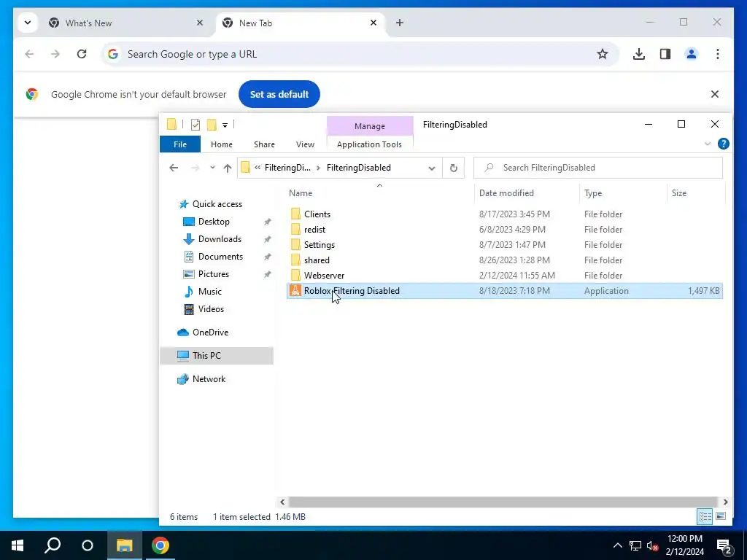Viewport: 747px width, 560px height.
Task: Bookmark this tab with the star icon
Action: pyautogui.click(x=602, y=54)
